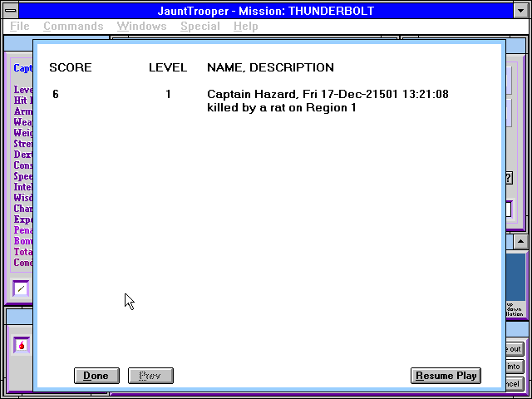This screenshot has width=532, height=399.
Task: Open the Special menu
Action: pos(200,26)
